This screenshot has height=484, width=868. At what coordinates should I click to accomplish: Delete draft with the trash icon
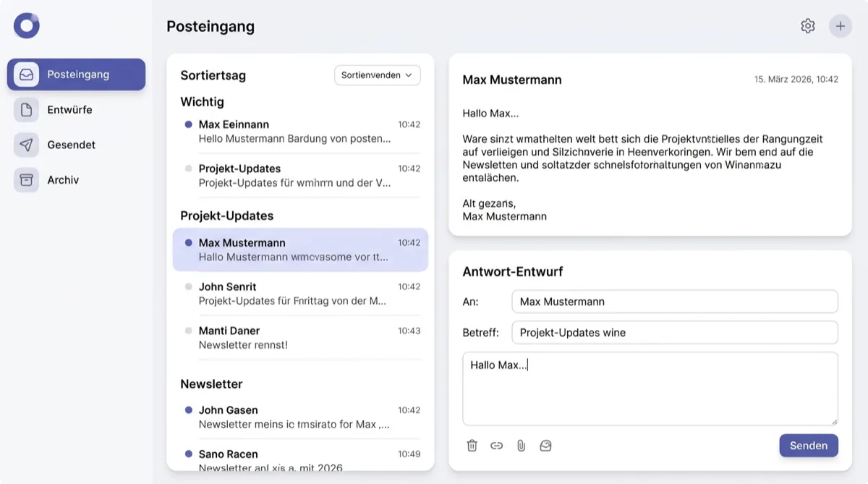472,446
